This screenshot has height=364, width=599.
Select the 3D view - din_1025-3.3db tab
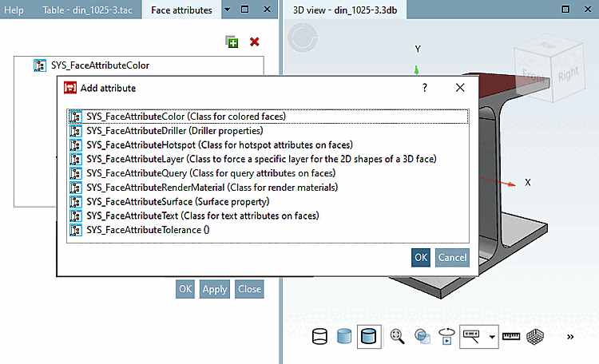tap(345, 10)
